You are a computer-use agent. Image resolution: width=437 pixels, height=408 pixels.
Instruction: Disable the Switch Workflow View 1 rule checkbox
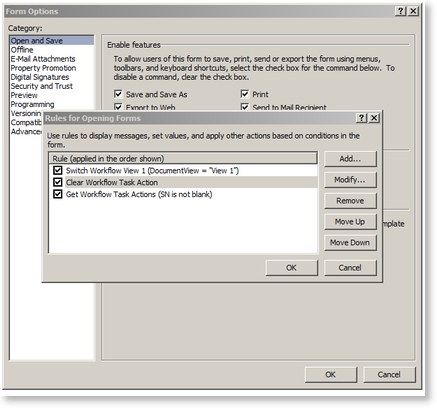[x=58, y=170]
